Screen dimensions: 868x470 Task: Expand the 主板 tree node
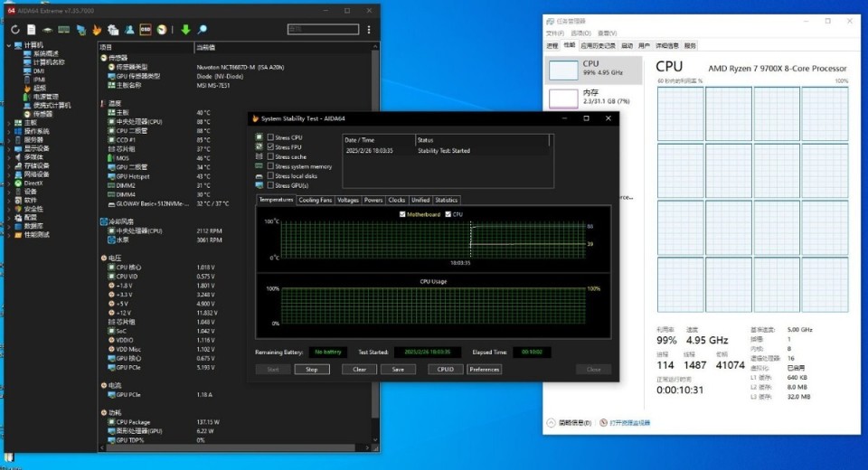[9, 123]
